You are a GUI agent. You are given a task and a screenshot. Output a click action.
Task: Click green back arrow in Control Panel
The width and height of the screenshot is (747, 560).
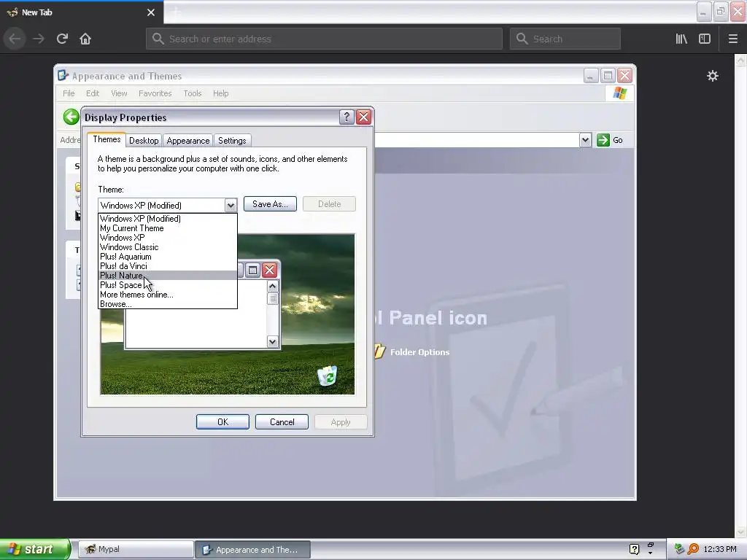71,117
